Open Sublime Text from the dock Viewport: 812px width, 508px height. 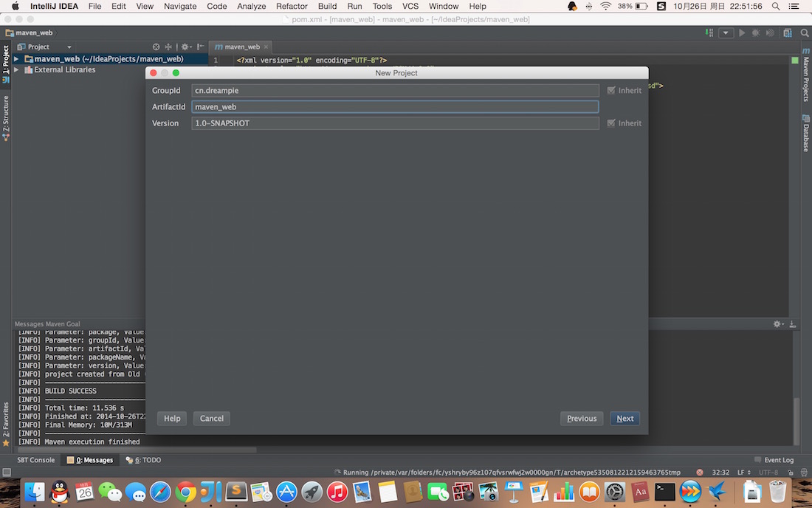(235, 492)
